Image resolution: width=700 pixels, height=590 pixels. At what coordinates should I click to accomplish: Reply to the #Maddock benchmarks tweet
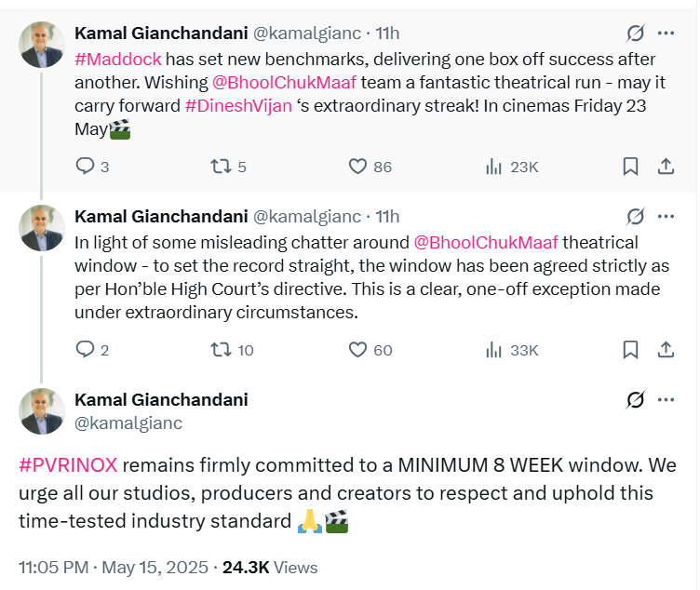tap(85, 167)
